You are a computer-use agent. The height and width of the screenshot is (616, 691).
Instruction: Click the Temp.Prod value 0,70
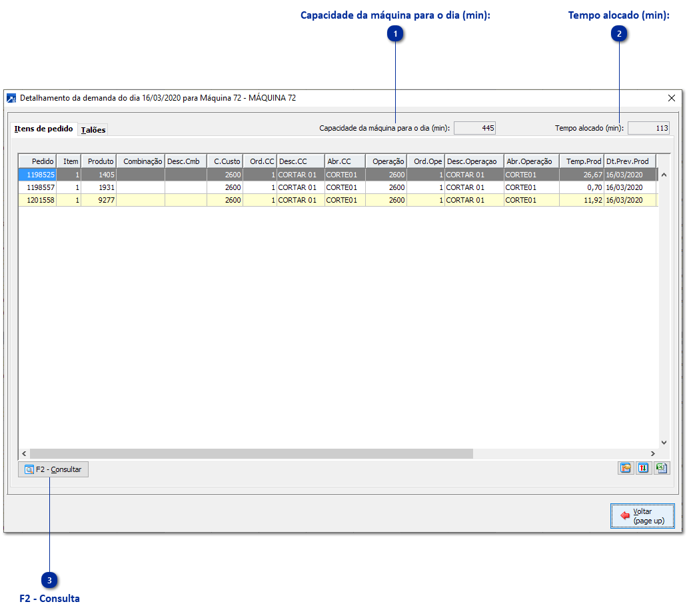(x=581, y=187)
